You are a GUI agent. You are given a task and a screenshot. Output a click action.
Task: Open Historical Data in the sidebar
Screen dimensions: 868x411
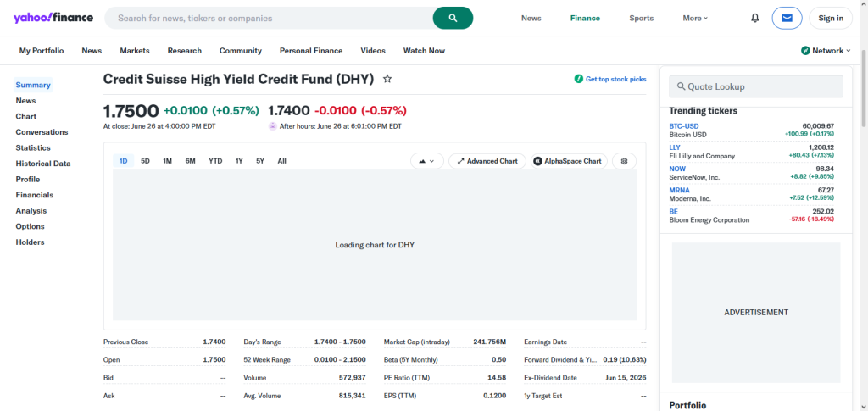point(43,164)
